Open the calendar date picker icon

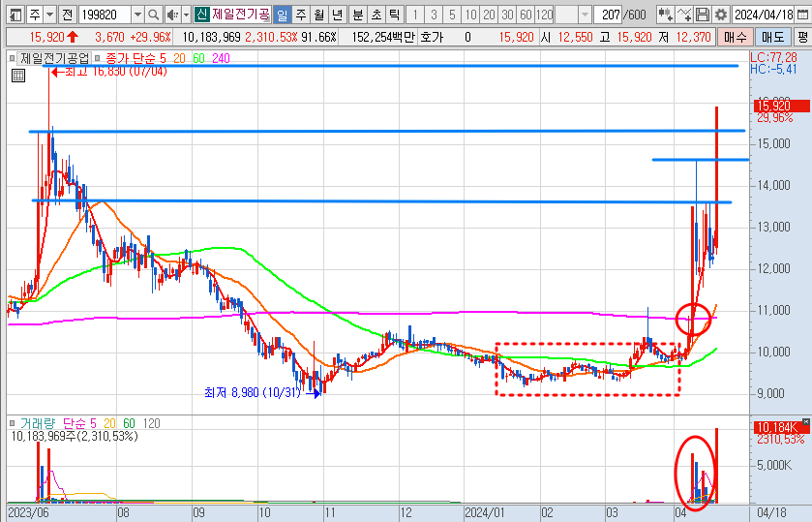pos(802,15)
